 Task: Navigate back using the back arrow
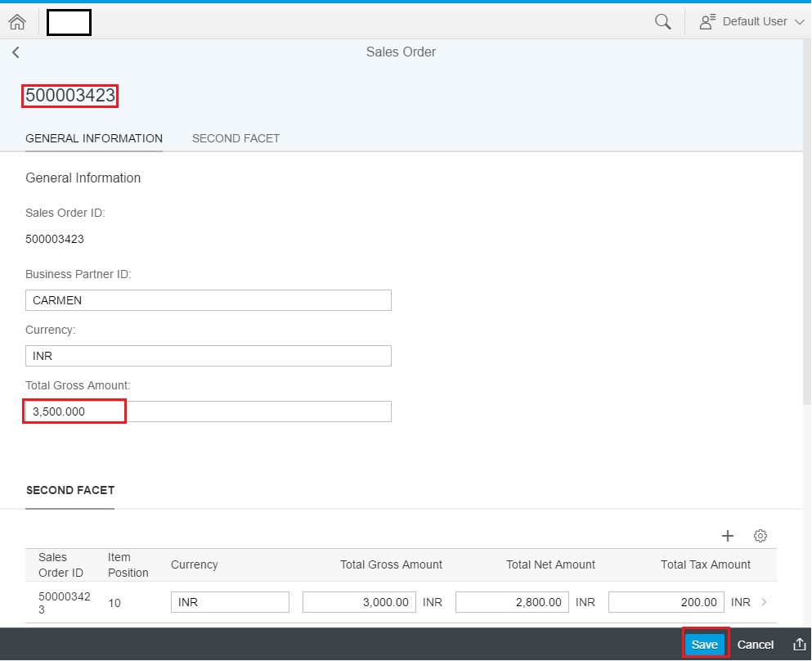[16, 52]
